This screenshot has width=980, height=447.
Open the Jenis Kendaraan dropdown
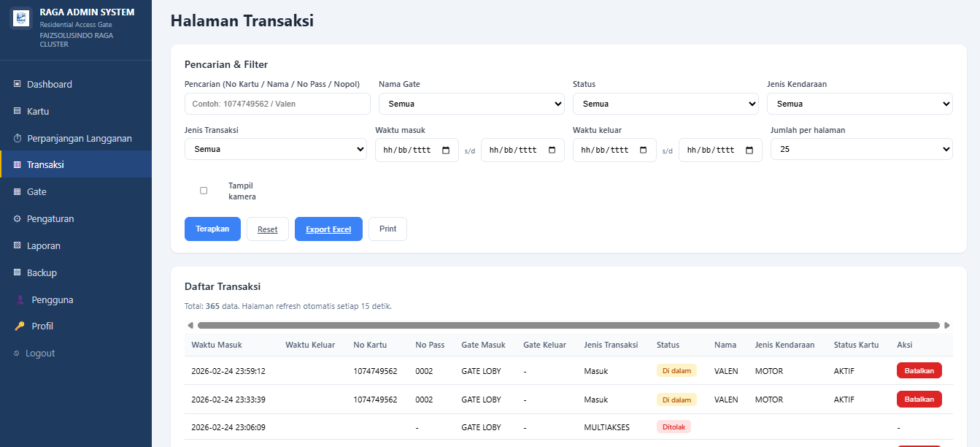click(x=859, y=104)
